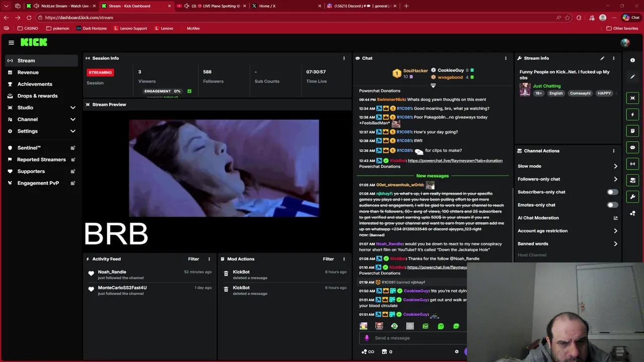Open the Stream sidebar item
Image resolution: width=644 pixels, height=362 pixels.
pyautogui.click(x=42, y=60)
